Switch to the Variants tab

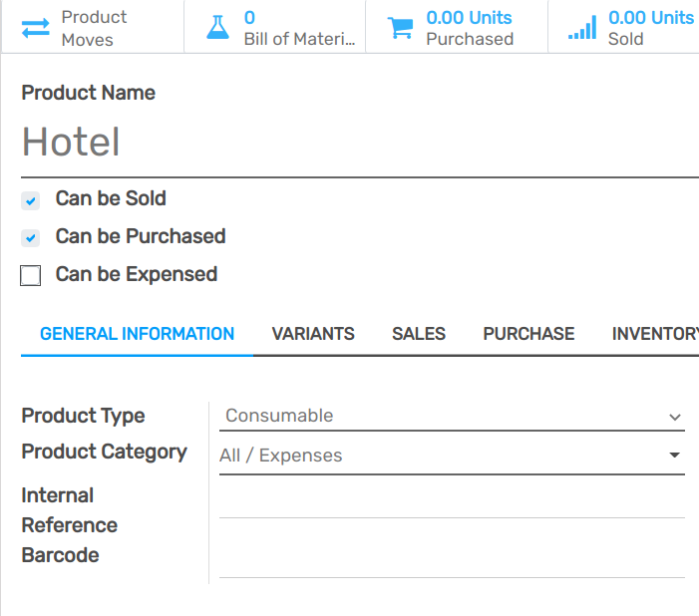(x=313, y=334)
